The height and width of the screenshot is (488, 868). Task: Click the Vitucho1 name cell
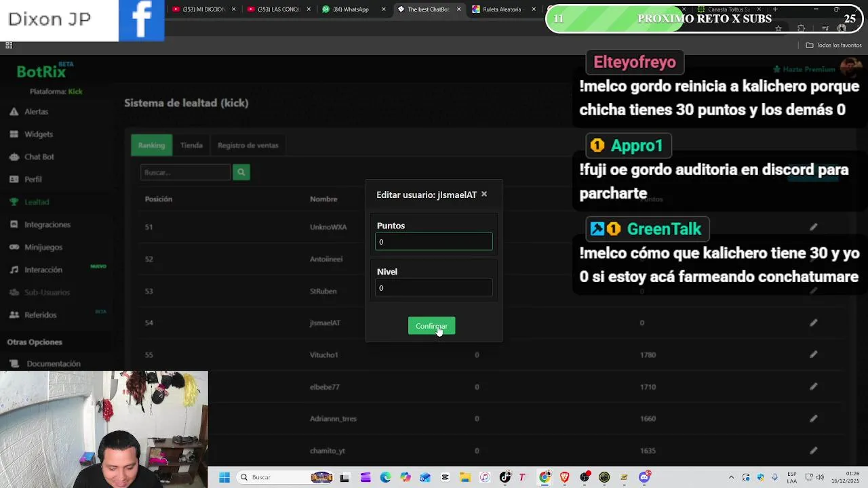tap(324, 355)
